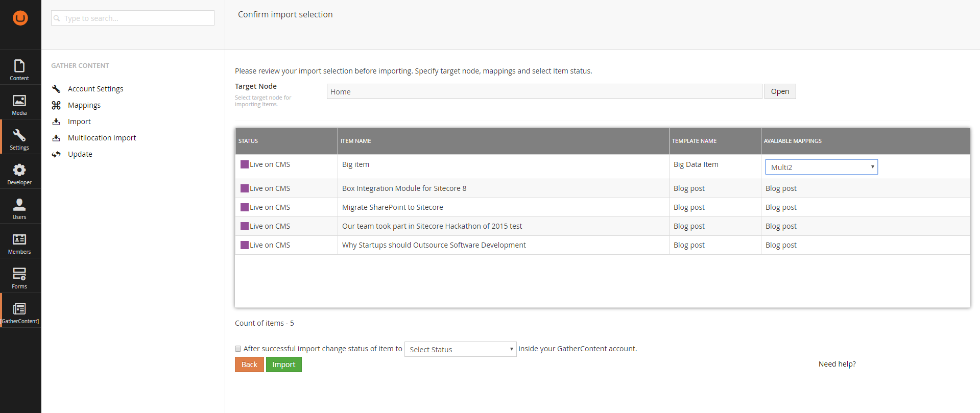Click the Count of items - 5 text
The width and height of the screenshot is (980, 413).
coord(265,323)
